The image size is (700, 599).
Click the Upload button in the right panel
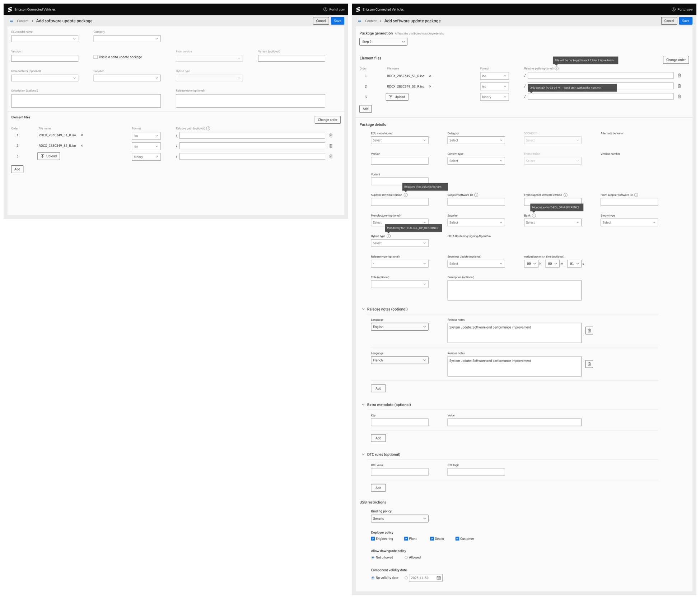click(x=397, y=97)
